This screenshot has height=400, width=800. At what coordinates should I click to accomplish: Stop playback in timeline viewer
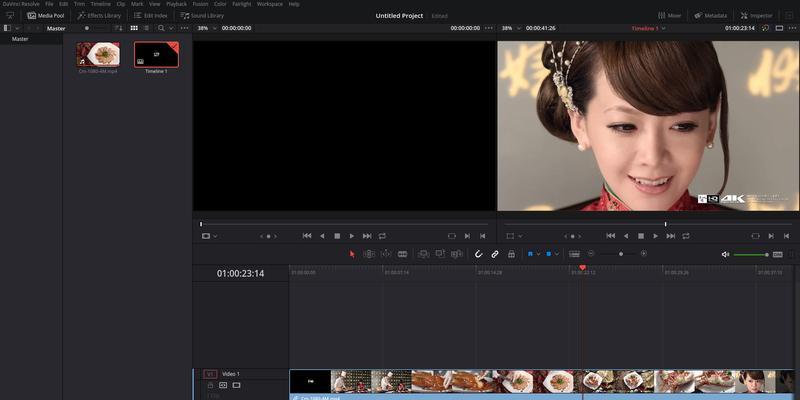(641, 236)
